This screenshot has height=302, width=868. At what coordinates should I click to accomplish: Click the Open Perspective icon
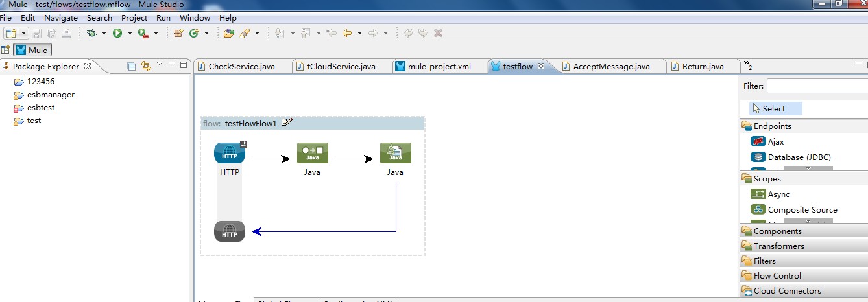pyautogui.click(x=6, y=50)
